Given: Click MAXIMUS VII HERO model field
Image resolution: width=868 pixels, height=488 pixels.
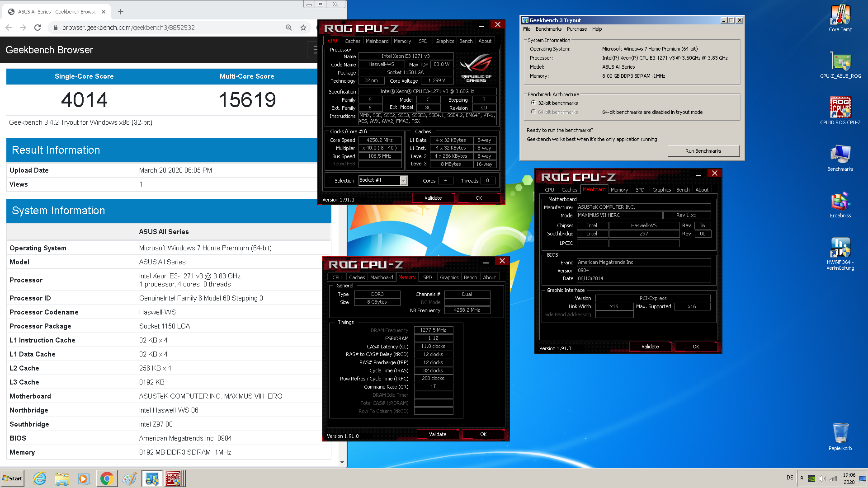Looking at the screenshot, I should coord(619,216).
